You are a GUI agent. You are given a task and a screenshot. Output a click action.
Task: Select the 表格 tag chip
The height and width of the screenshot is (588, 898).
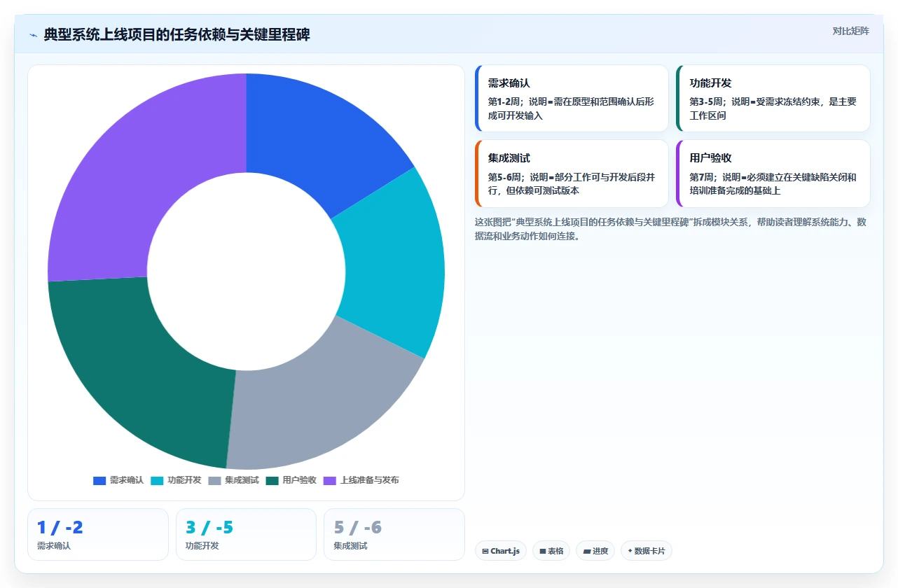pyautogui.click(x=551, y=551)
